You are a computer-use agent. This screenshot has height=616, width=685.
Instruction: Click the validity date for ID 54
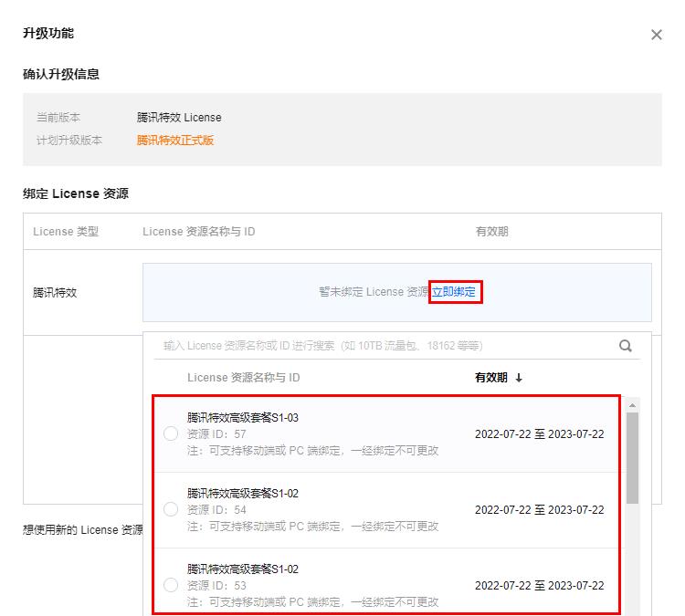(x=539, y=509)
